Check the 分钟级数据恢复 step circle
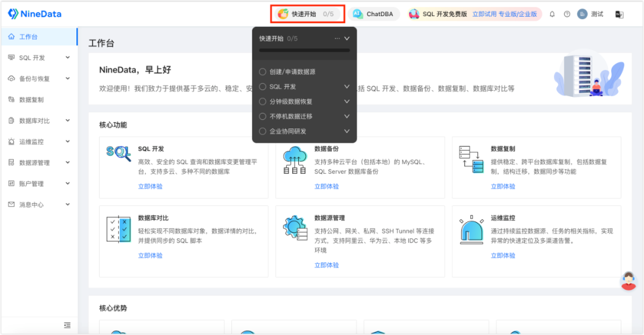 point(262,102)
